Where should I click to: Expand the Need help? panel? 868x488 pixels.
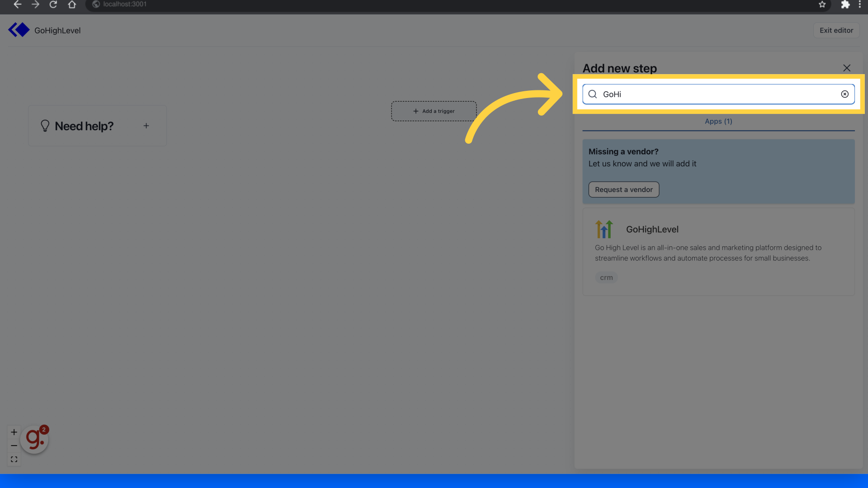(x=146, y=126)
